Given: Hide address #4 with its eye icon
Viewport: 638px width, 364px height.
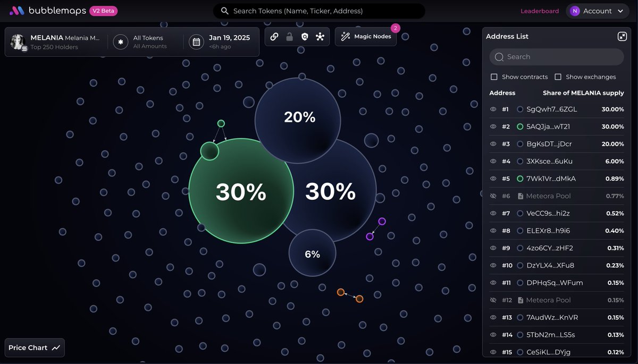Looking at the screenshot, I should 493,161.
